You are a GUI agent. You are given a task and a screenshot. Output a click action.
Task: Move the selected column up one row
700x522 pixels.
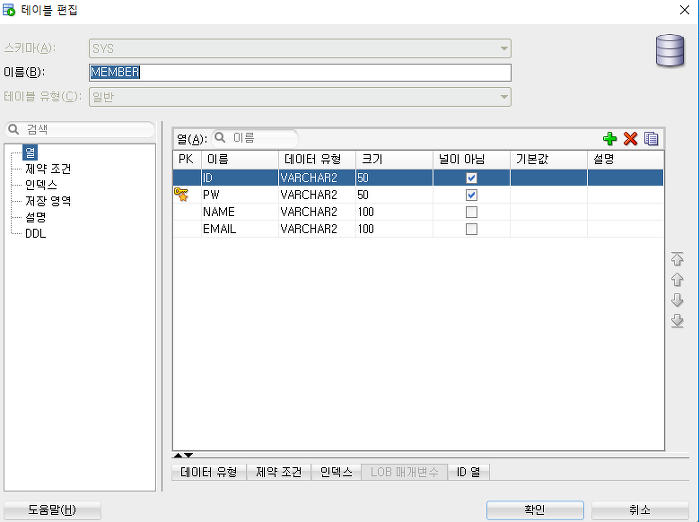pos(677,280)
